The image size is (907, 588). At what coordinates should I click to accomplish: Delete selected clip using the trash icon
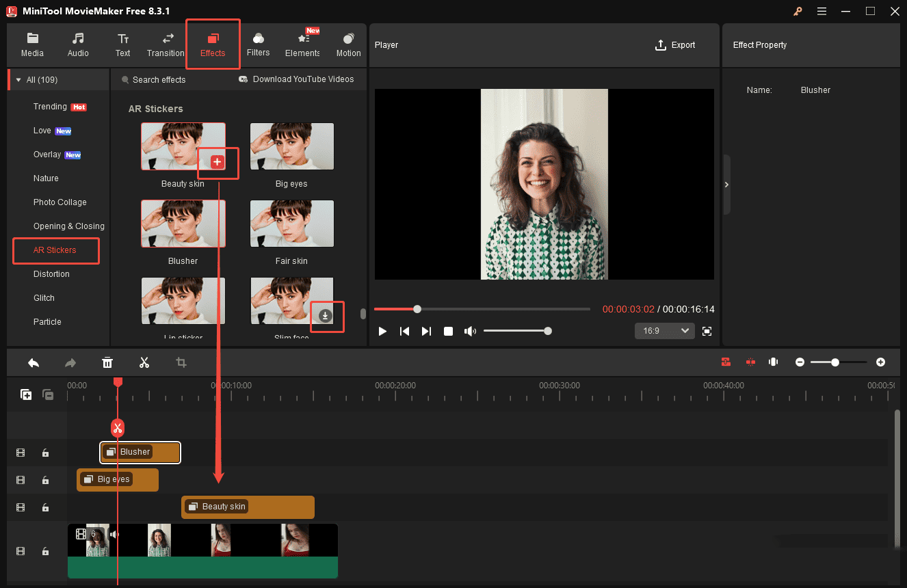tap(107, 362)
